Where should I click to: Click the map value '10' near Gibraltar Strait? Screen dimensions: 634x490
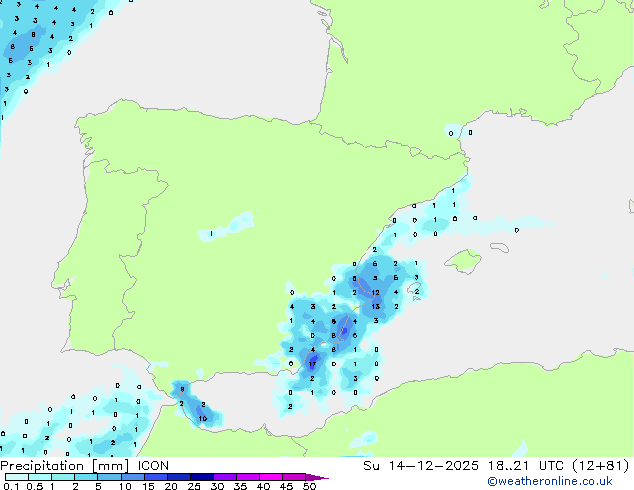click(203, 418)
